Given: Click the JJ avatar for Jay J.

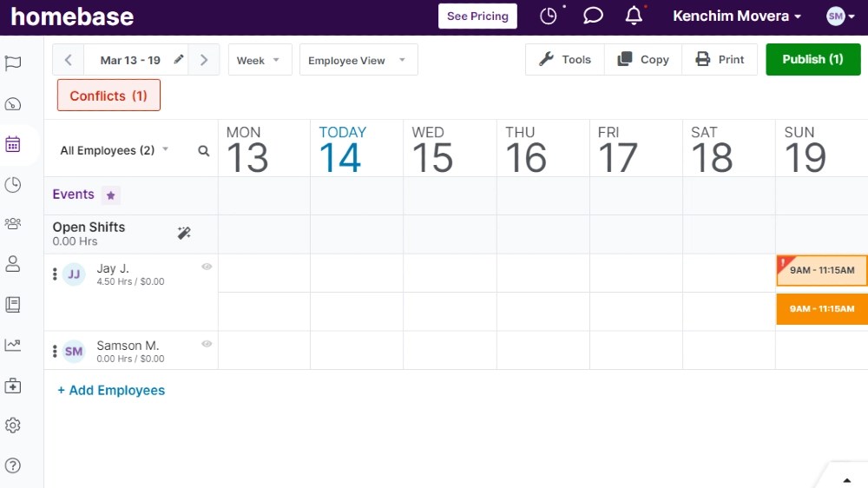Looking at the screenshot, I should 74,274.
